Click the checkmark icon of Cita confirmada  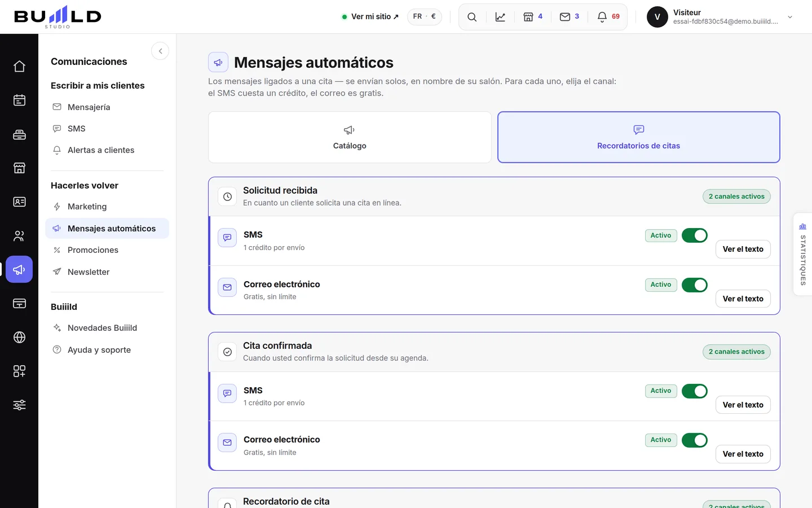tap(227, 352)
